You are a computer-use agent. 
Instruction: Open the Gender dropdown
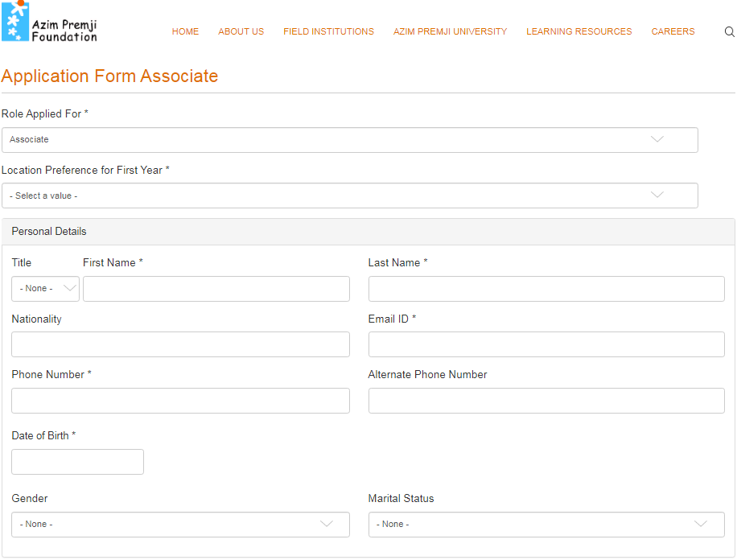180,525
